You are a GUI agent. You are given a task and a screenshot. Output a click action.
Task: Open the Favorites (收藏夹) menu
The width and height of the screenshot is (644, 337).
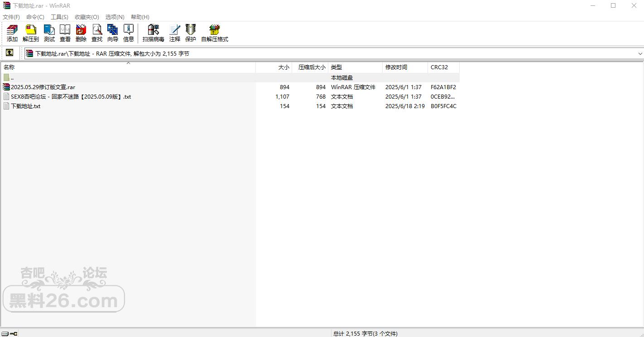87,17
